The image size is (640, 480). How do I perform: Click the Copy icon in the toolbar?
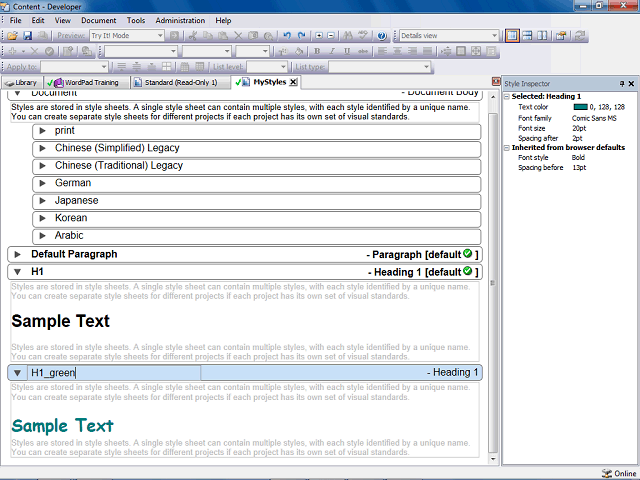208,36
